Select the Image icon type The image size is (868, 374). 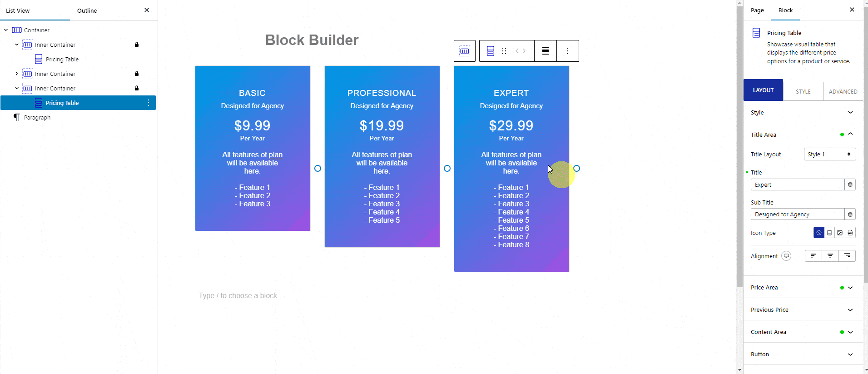point(839,232)
